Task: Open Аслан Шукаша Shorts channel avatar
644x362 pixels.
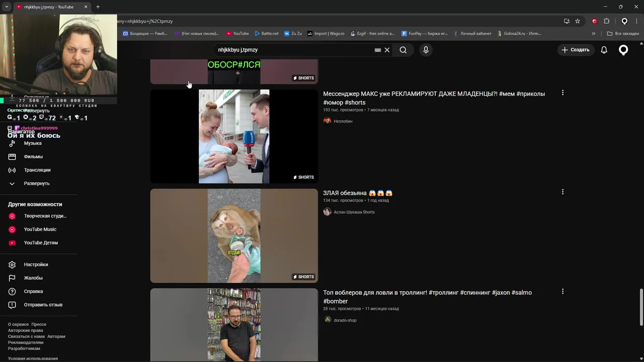Action: (327, 212)
